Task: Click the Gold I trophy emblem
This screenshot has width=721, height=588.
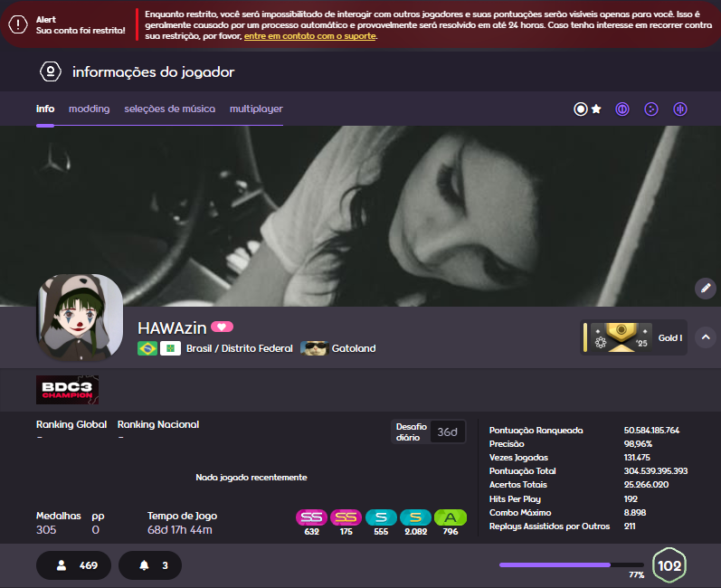Action: coord(621,337)
